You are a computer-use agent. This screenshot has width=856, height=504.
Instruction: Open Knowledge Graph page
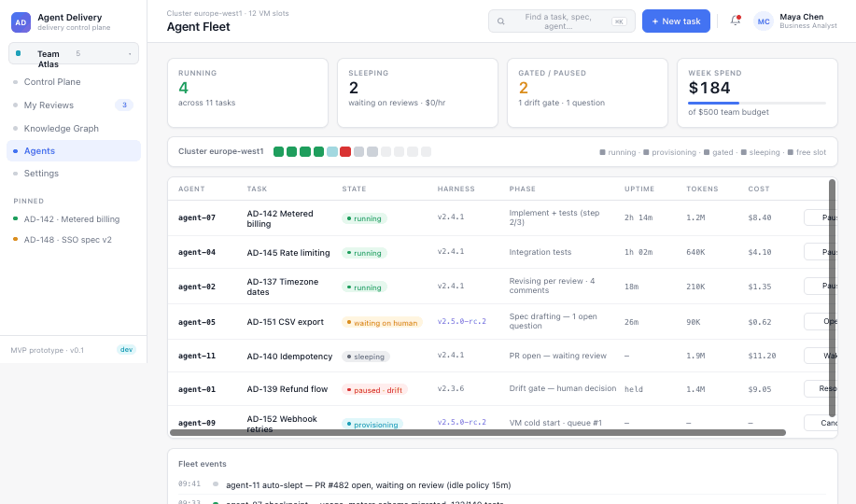pos(74,128)
